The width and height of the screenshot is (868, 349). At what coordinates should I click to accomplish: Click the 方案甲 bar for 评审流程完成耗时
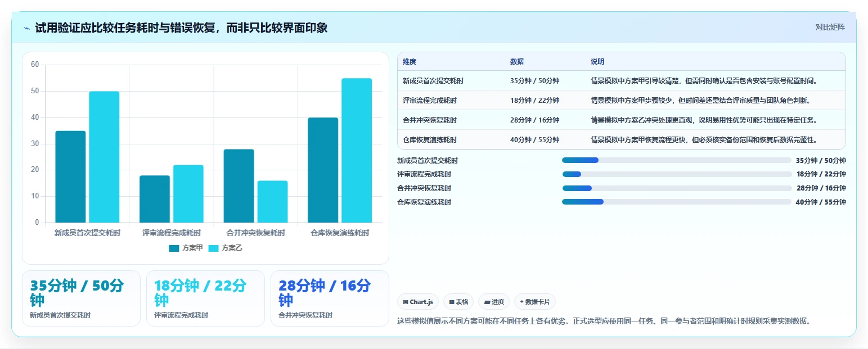click(x=155, y=199)
